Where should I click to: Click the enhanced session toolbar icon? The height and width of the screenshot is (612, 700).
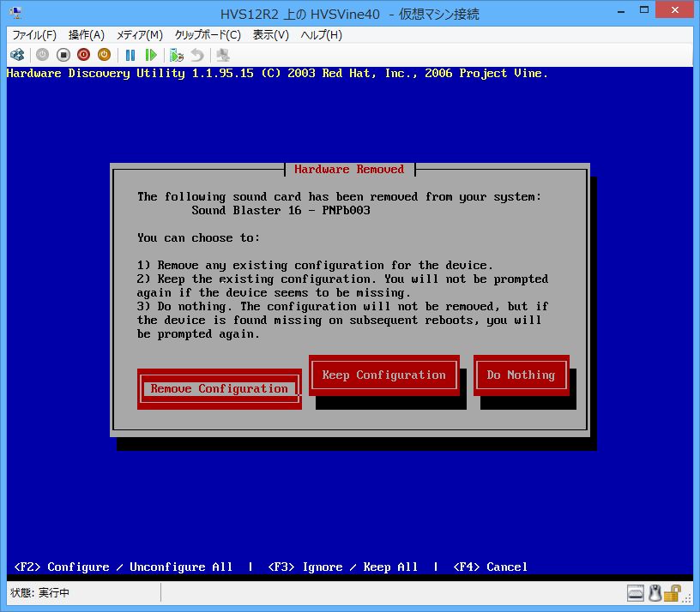click(223, 55)
